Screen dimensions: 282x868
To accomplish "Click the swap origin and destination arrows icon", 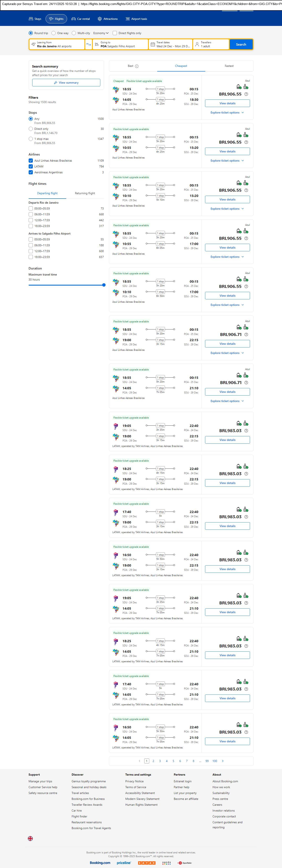I will [89, 45].
